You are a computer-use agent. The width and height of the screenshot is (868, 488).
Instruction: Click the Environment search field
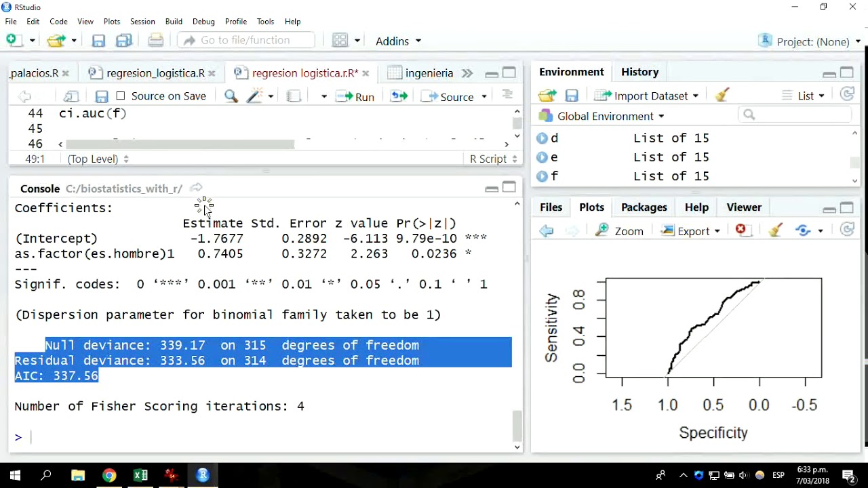pyautogui.click(x=795, y=115)
